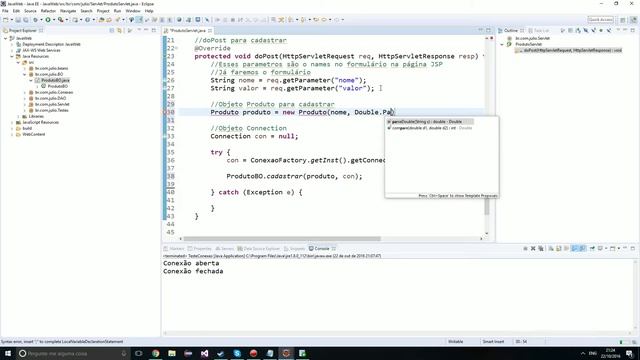Click the Java EE perspective icon
Viewport: 640px width, 360px height.
coord(633,20)
